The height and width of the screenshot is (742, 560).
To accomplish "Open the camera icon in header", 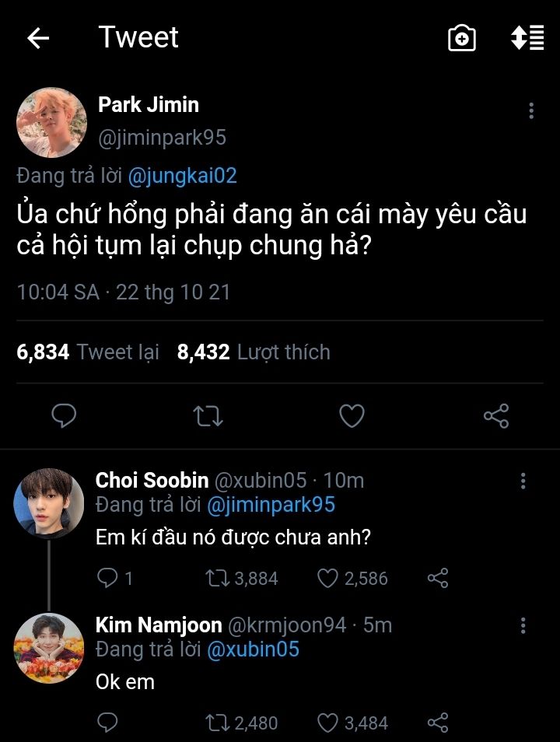I will pos(462,38).
